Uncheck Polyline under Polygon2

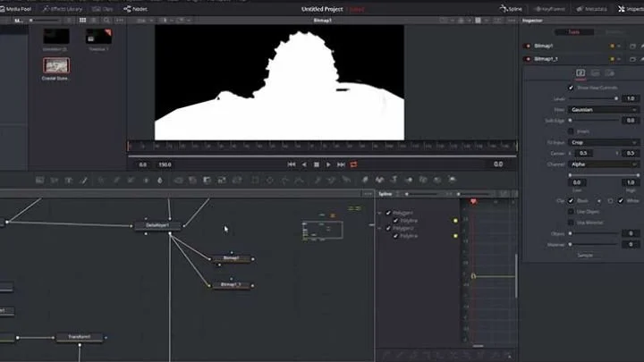pyautogui.click(x=395, y=236)
